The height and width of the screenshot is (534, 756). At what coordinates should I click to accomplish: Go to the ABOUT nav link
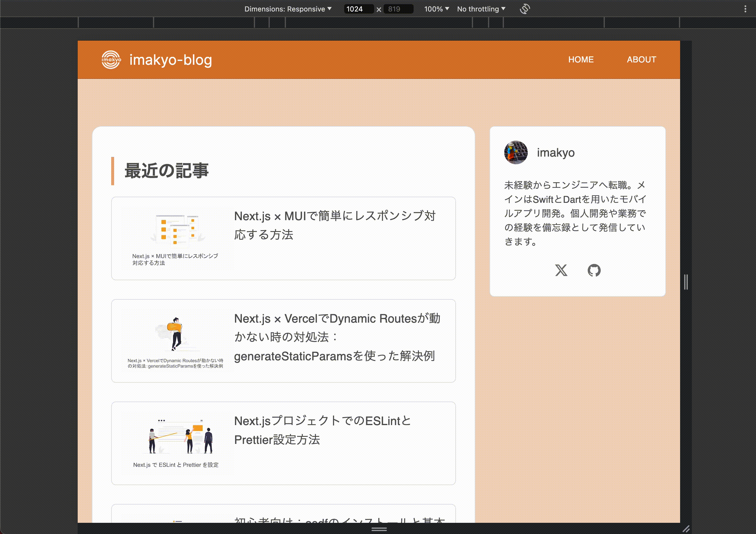pyautogui.click(x=641, y=60)
